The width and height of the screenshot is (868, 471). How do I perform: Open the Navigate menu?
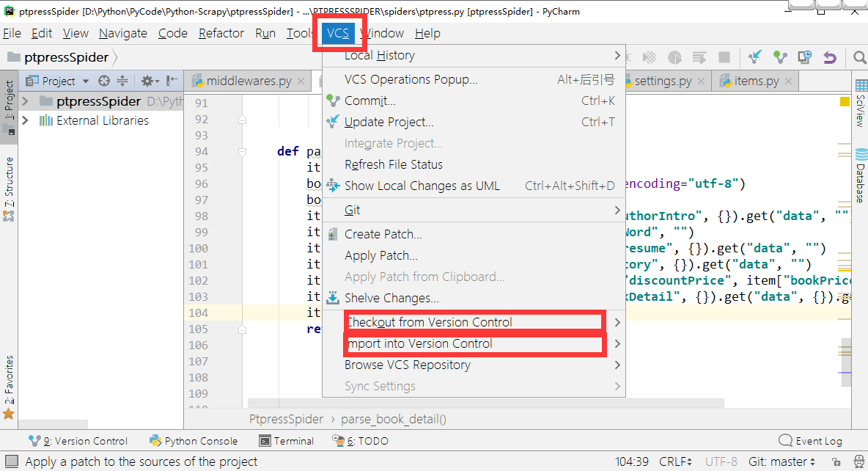(x=123, y=33)
